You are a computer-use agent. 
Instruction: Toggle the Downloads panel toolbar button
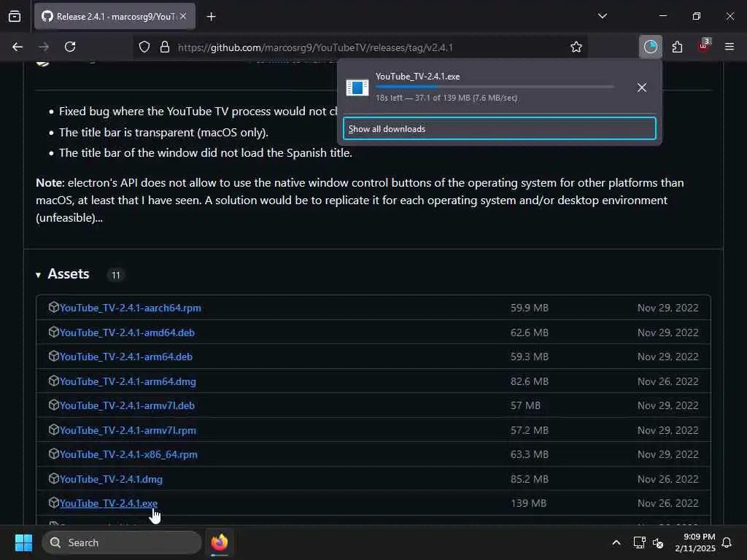[x=650, y=47]
